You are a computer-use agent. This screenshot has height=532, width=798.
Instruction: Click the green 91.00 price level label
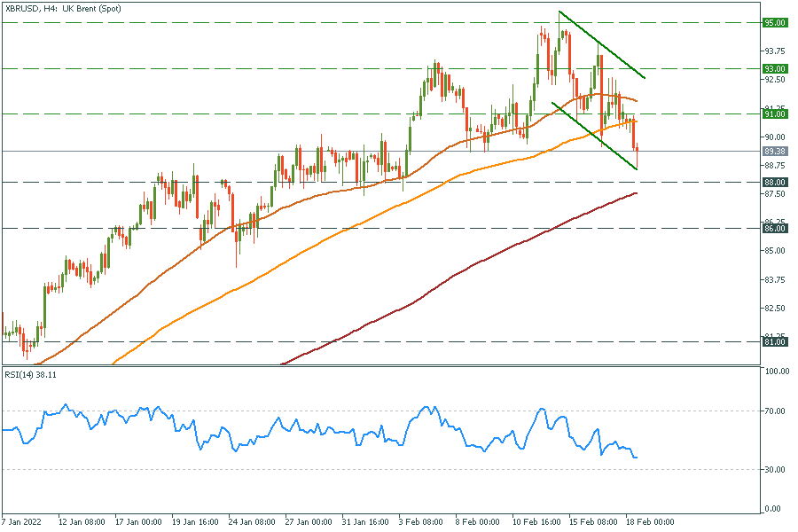[775, 113]
